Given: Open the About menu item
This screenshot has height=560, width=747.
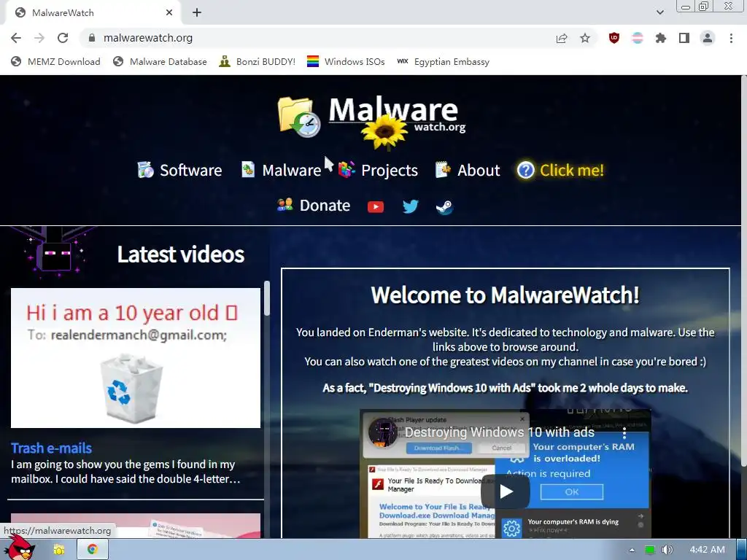Looking at the screenshot, I should 468,170.
